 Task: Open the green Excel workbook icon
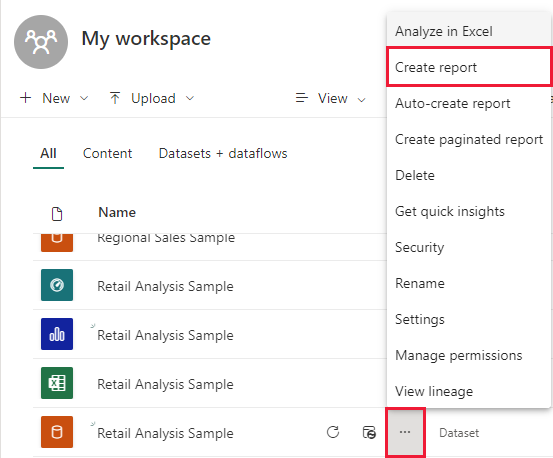point(57,383)
